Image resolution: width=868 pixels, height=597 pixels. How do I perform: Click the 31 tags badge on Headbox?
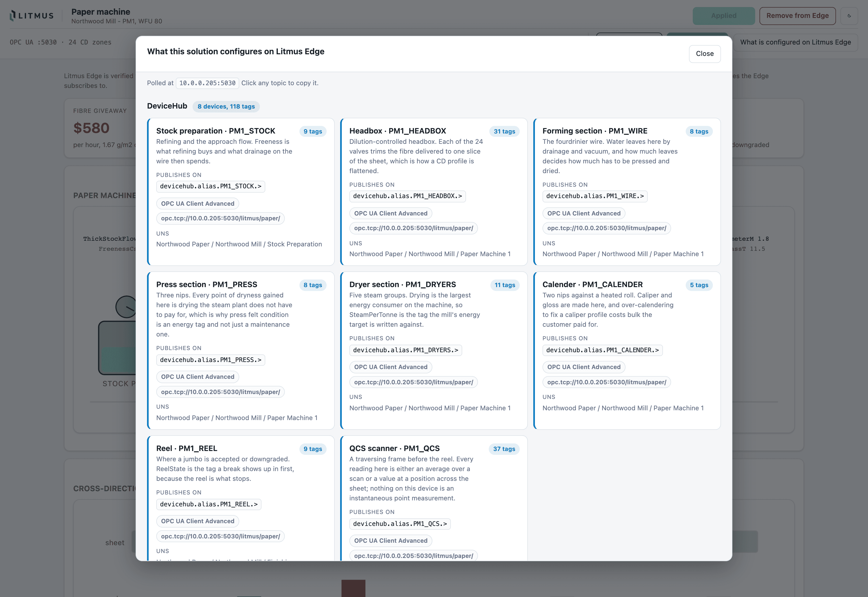click(x=504, y=131)
